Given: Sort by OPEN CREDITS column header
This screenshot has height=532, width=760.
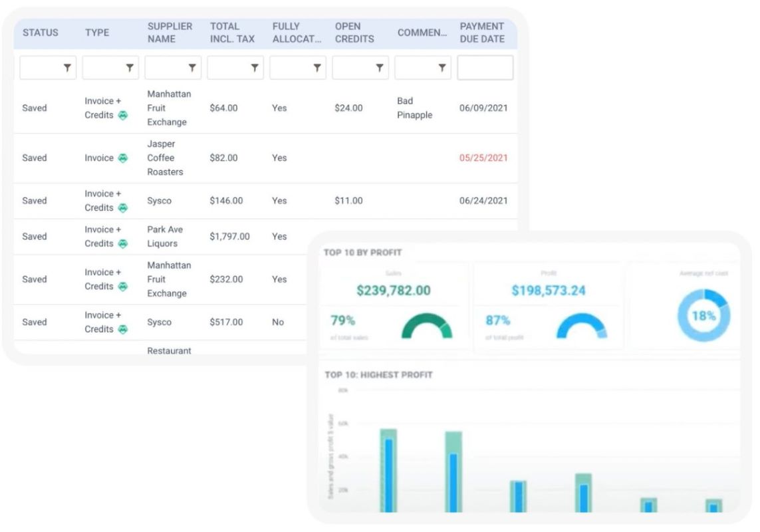Looking at the screenshot, I should [x=354, y=33].
